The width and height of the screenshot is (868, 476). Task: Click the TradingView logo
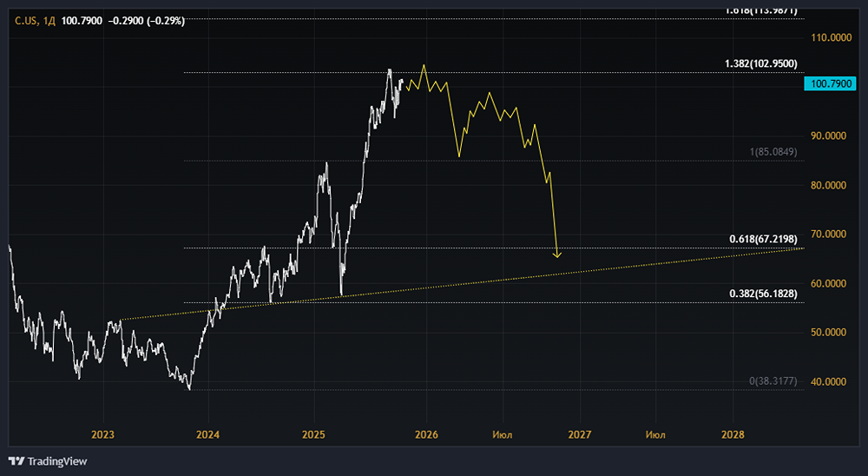[48, 461]
